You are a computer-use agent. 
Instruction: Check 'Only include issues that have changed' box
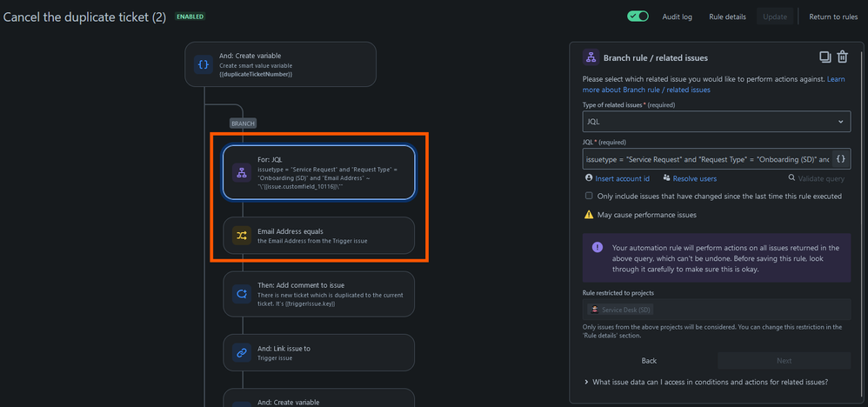[589, 196]
